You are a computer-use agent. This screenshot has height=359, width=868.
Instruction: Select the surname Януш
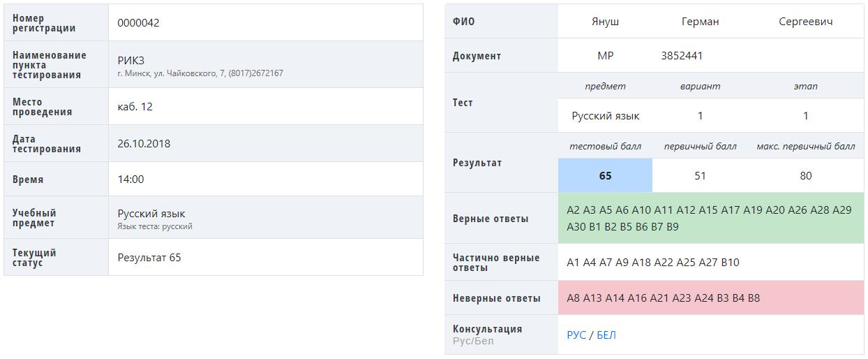click(605, 21)
